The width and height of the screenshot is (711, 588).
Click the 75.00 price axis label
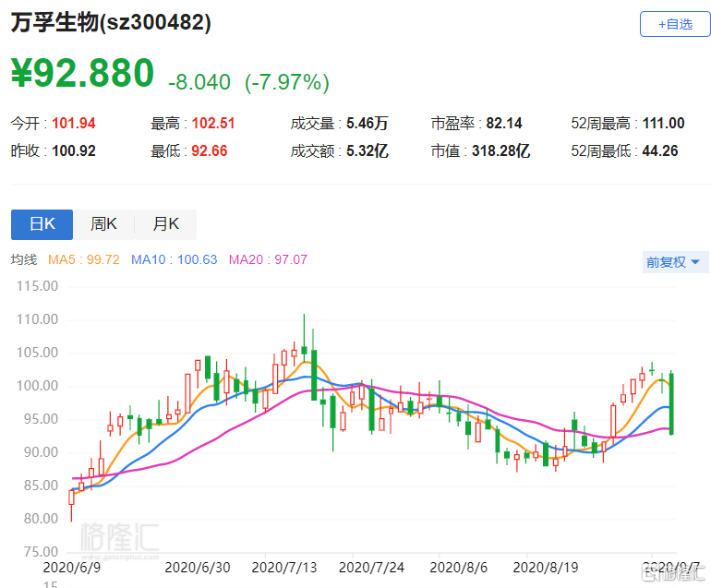tap(41, 552)
